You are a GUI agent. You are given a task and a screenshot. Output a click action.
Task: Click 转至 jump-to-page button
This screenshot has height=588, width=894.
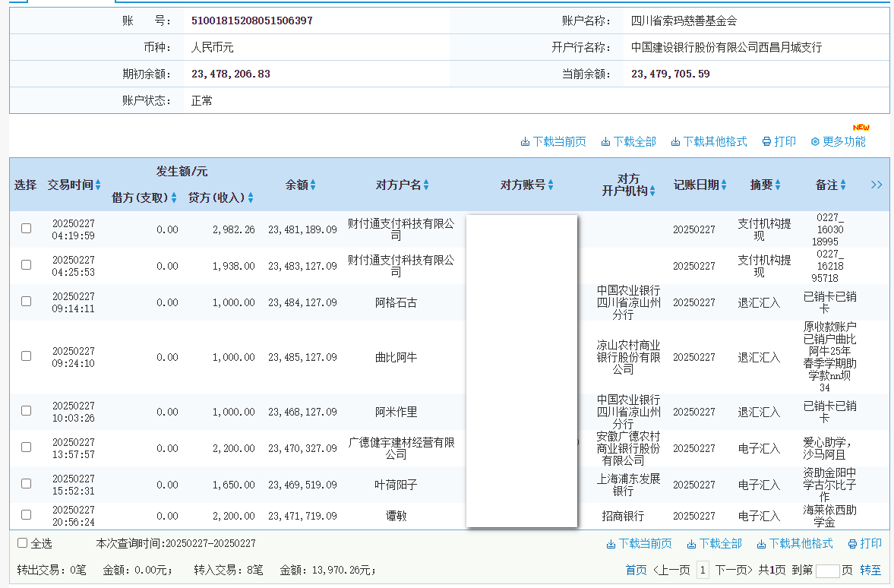870,570
